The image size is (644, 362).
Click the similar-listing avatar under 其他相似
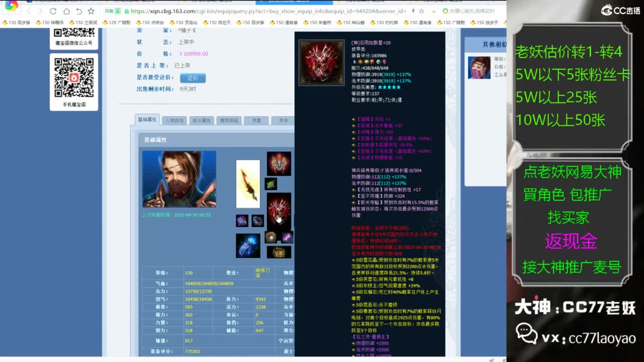[479, 67]
